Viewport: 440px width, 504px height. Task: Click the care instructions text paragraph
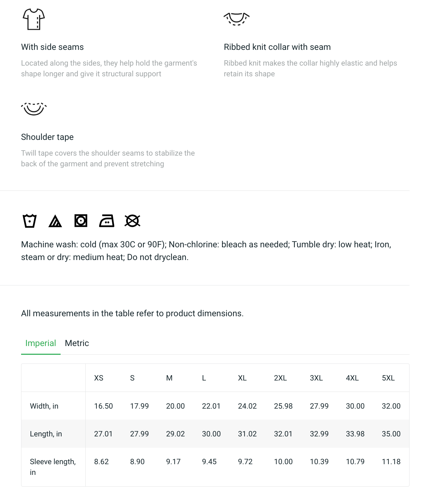pyautogui.click(x=206, y=251)
